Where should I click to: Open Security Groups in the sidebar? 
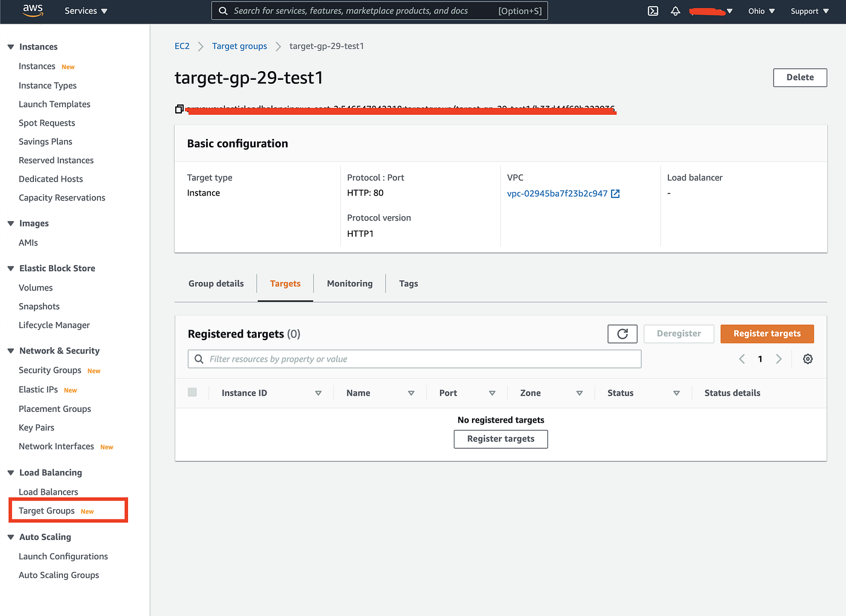(50, 370)
